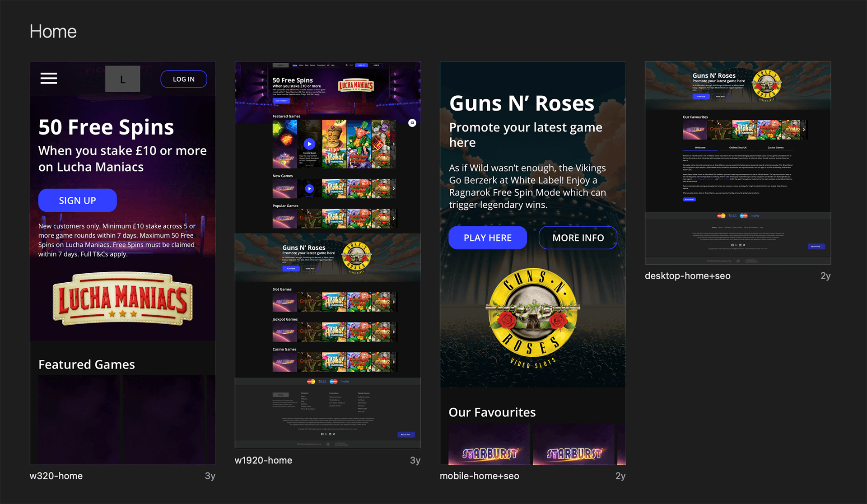Click first Starburst tile under Our Favourites
The width and height of the screenshot is (867, 504).
pos(489,444)
